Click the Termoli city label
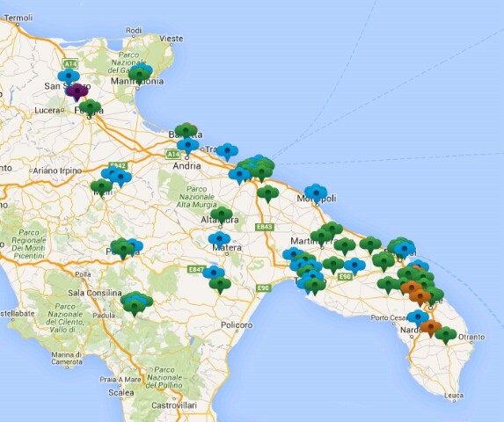504x422 pixels. (x=18, y=18)
